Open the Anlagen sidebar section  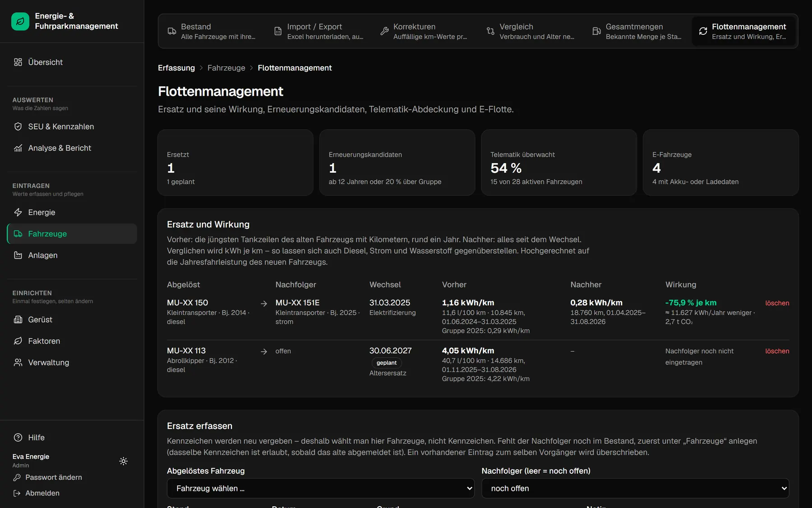coord(72,255)
